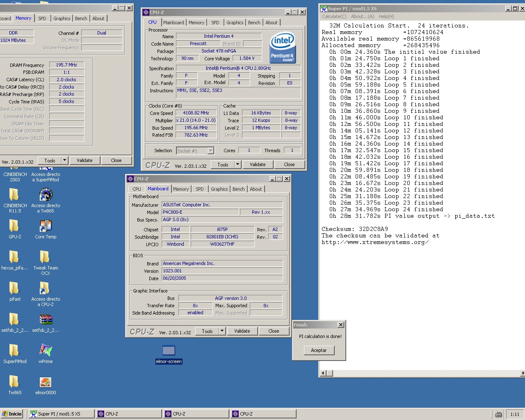Click Code Name Prescott field
The width and height of the screenshot is (525, 420).
(x=198, y=43)
